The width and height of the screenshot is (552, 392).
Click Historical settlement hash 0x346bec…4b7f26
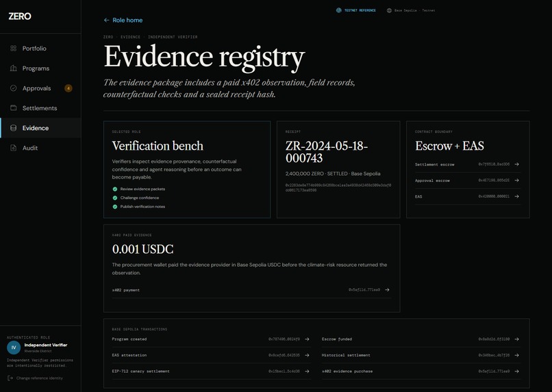(x=494, y=356)
